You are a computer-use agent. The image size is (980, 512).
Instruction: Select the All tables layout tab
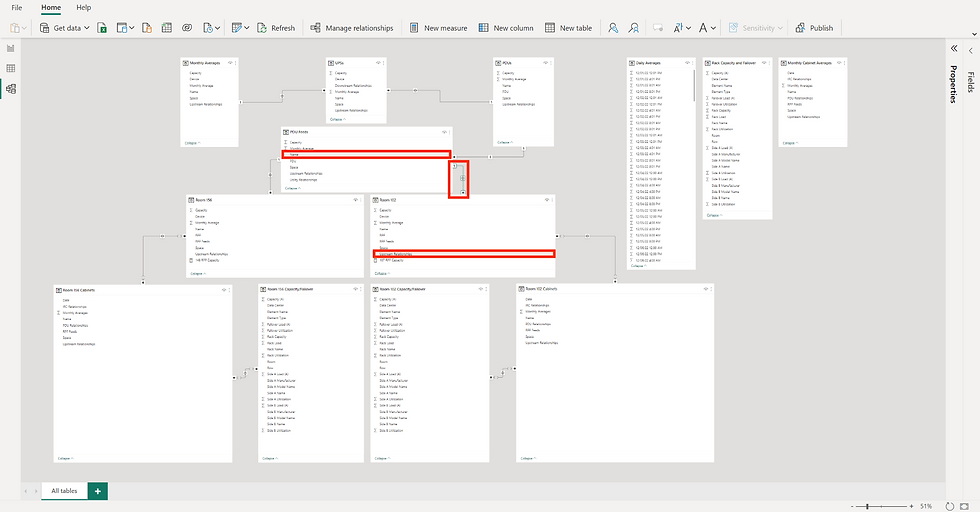(64, 491)
